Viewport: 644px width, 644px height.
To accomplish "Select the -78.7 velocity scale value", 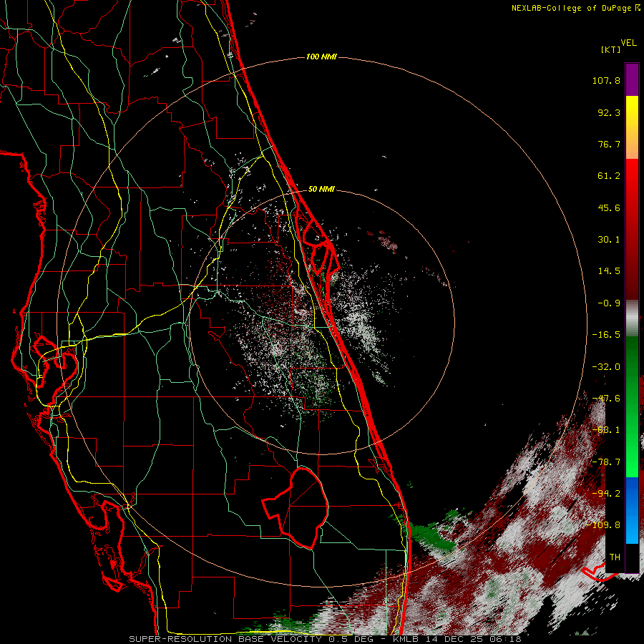I will [606, 462].
